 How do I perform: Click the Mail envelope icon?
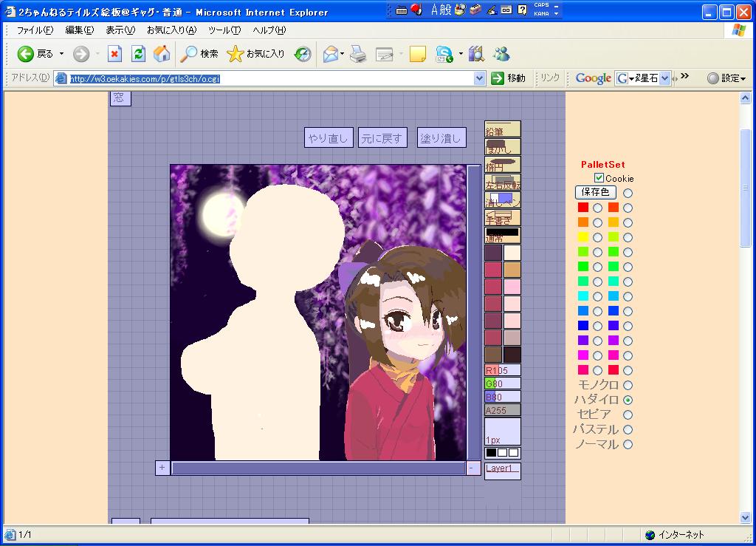pos(331,53)
